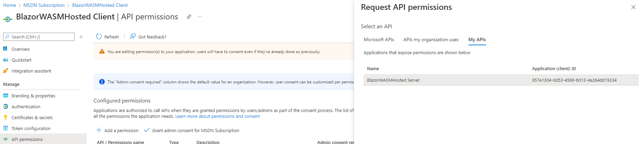Screen dimensions: 644x144
Task: Open Quickstart from sidebar
Action: [x=21, y=60]
